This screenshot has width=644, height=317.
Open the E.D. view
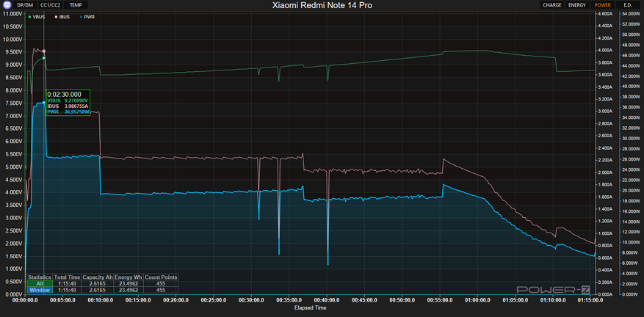(628, 5)
